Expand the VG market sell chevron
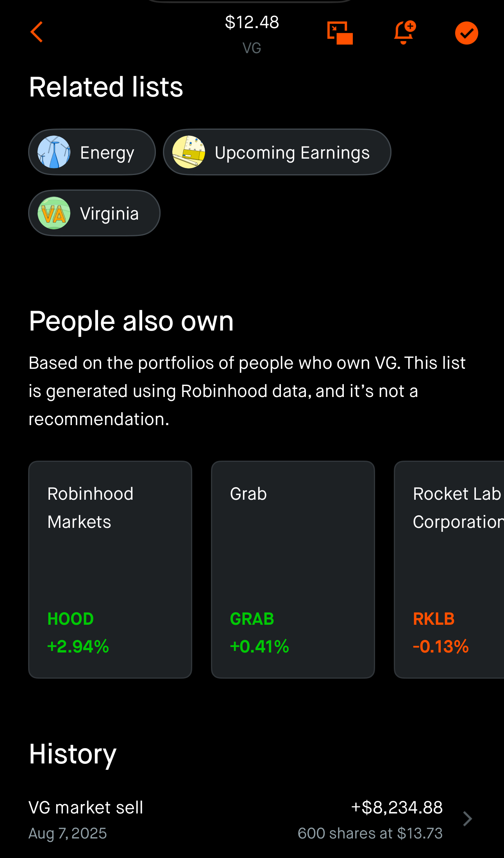This screenshot has height=858, width=504. (467, 819)
